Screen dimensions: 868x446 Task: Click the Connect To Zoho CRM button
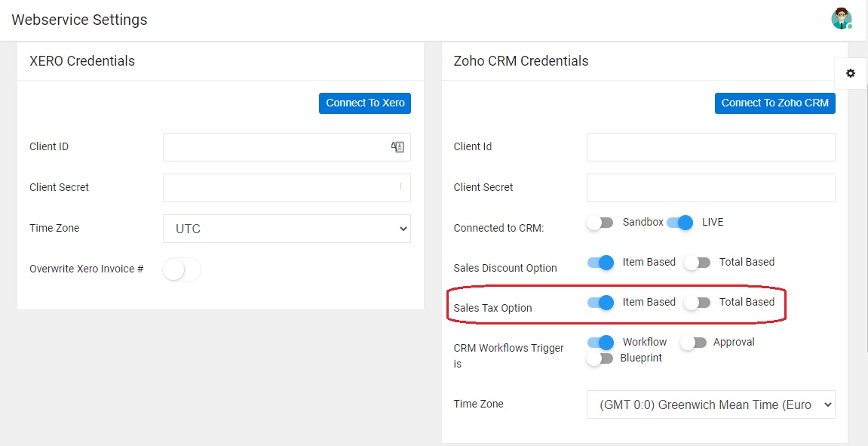pyautogui.click(x=775, y=103)
